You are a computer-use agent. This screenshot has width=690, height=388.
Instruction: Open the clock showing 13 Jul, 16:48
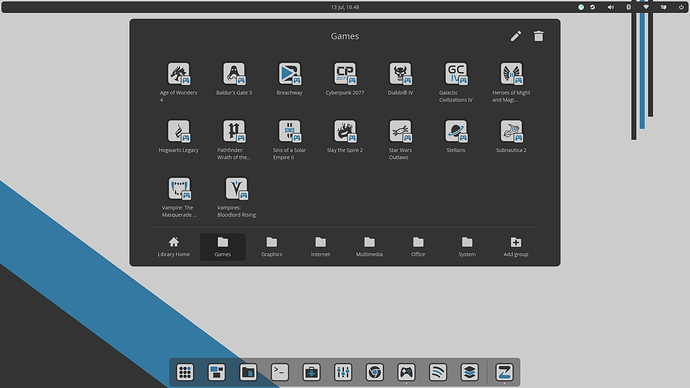[x=345, y=7]
